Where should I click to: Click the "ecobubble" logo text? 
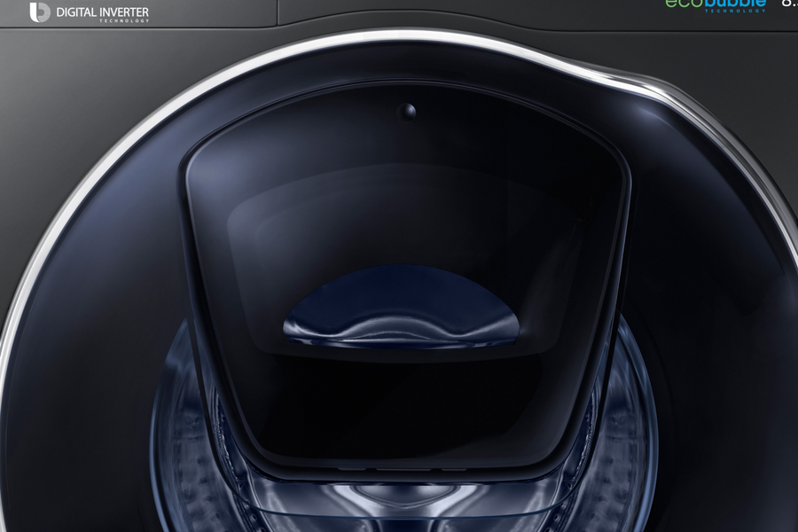[x=716, y=4]
